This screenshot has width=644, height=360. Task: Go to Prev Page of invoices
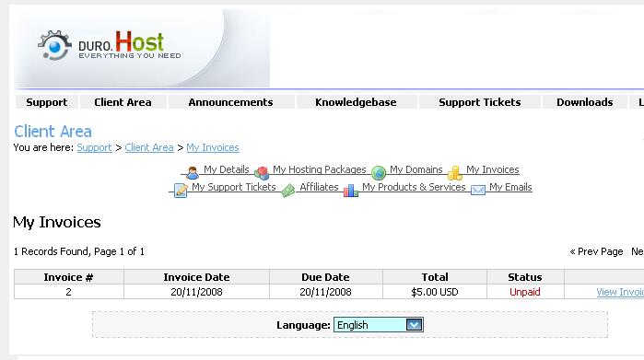click(596, 251)
